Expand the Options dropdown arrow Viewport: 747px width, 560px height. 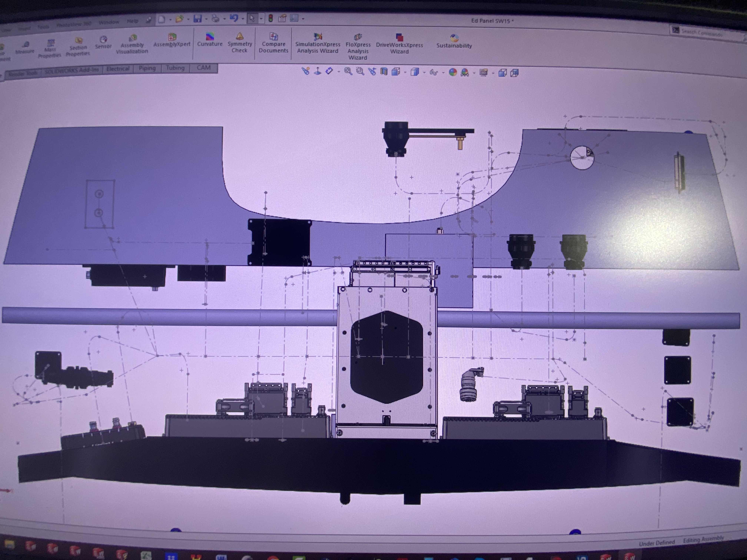coord(303,19)
